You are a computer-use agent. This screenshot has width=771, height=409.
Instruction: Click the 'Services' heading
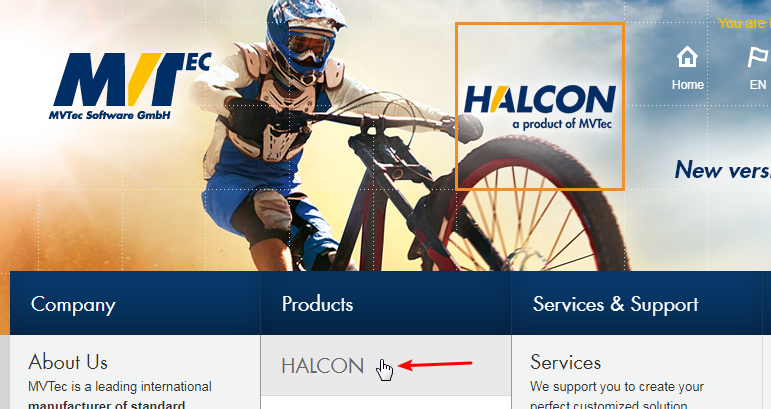565,362
